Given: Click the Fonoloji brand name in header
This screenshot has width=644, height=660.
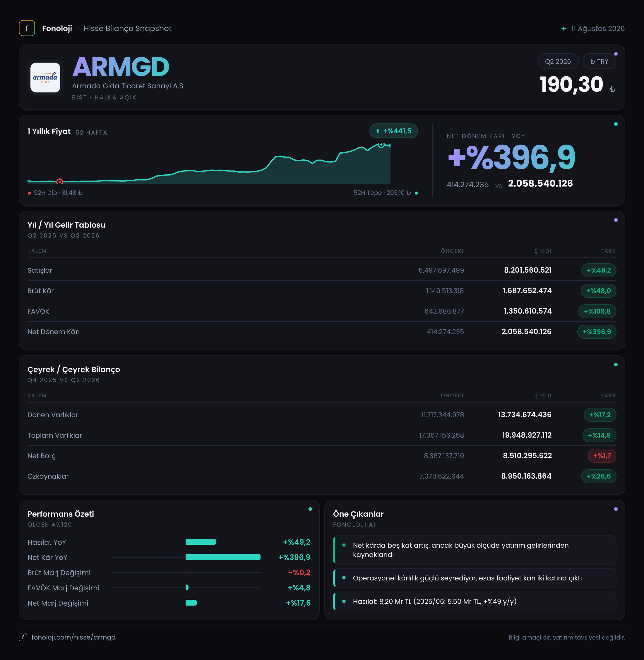Looking at the screenshot, I should 57,28.
